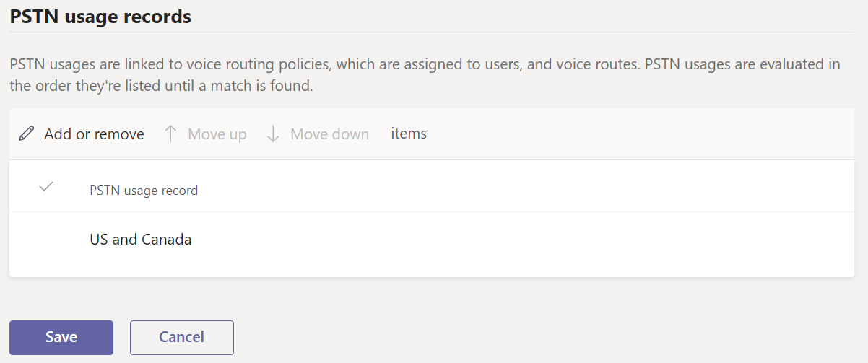The height and width of the screenshot is (363, 868).
Task: Click the PSTN usage record column header
Action: point(144,191)
